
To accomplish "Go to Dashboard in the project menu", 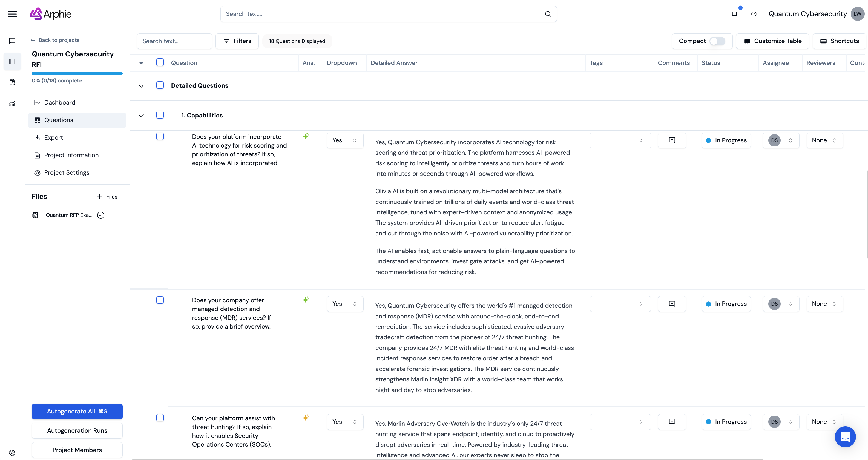I will click(60, 102).
